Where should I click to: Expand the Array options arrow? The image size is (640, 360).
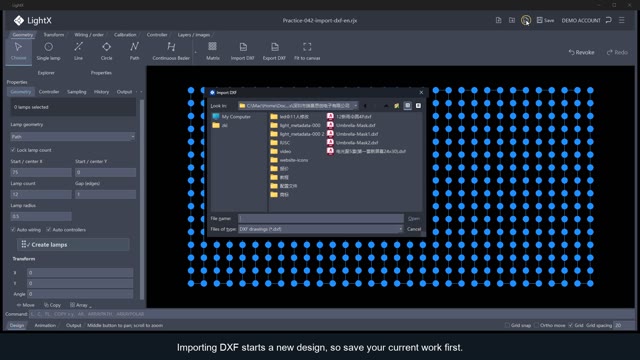click(x=90, y=306)
